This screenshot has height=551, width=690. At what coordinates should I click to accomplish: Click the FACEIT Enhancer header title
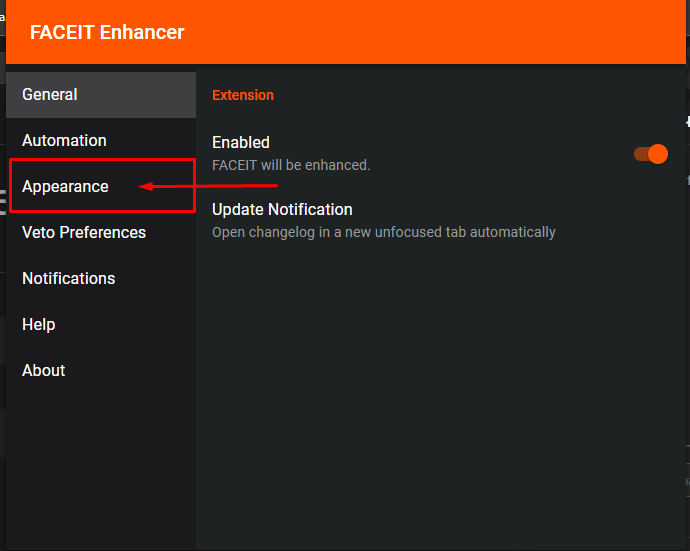tap(107, 33)
